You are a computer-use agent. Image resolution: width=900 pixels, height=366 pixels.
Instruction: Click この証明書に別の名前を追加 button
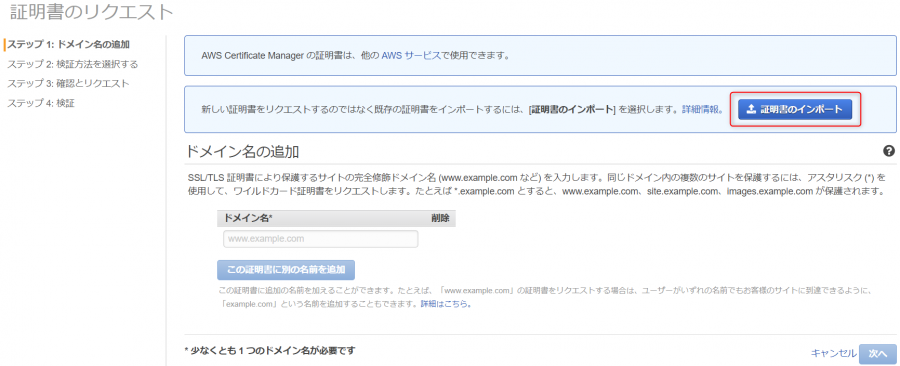[286, 269]
